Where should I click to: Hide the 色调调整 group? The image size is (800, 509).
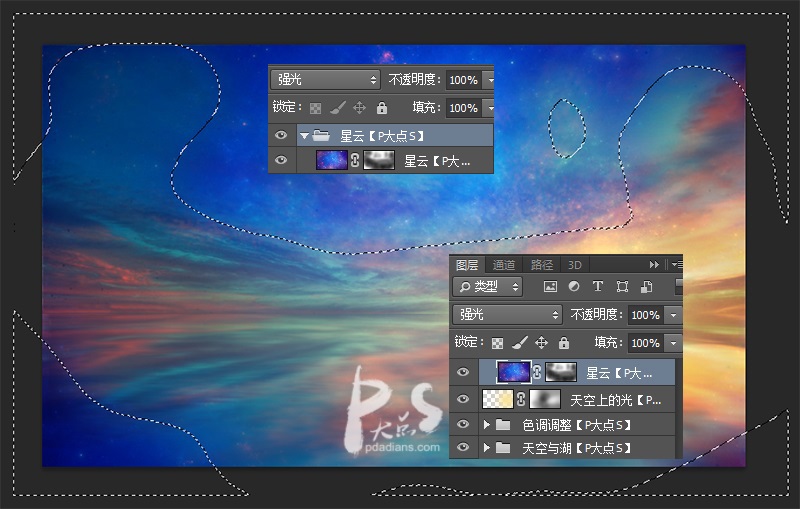point(463,424)
